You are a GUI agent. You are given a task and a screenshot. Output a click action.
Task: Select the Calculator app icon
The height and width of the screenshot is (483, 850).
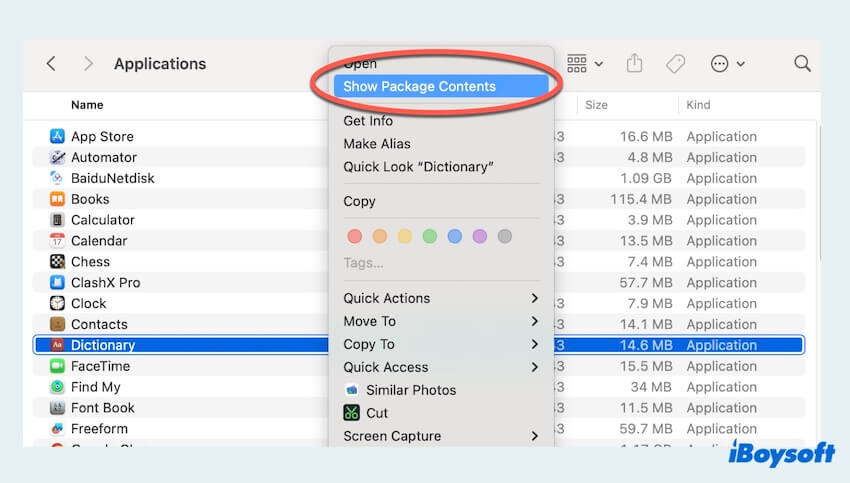pos(57,220)
